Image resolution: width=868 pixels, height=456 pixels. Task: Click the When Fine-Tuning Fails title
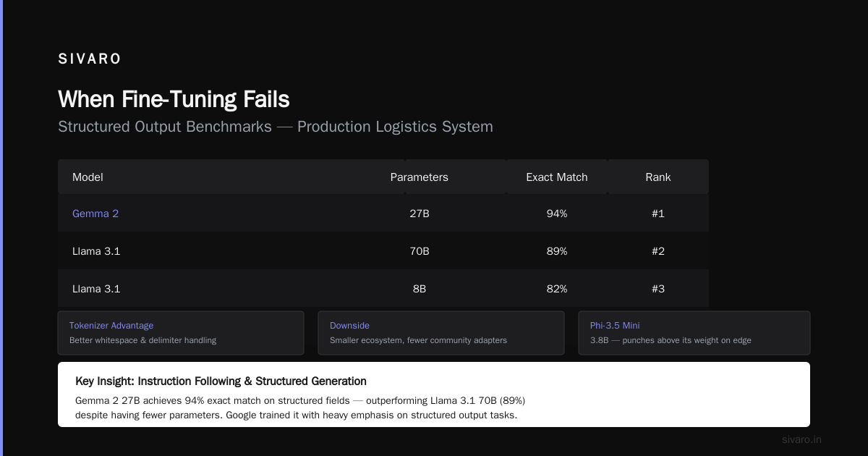click(x=174, y=99)
